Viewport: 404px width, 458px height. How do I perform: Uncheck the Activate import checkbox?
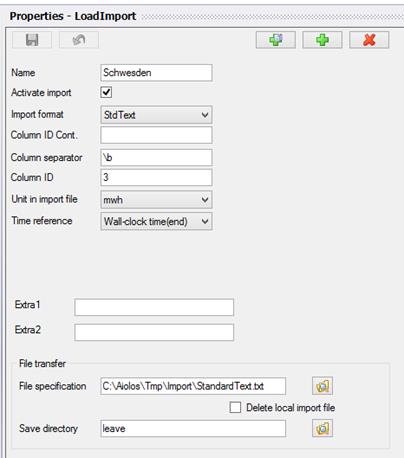coord(106,92)
